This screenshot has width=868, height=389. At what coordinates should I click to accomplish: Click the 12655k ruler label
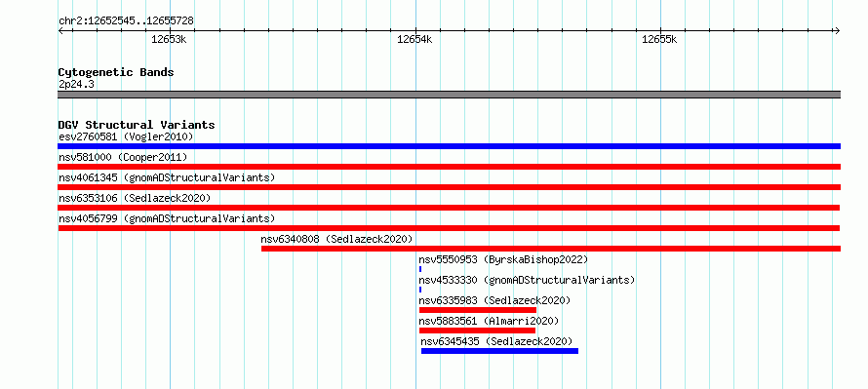tap(659, 40)
